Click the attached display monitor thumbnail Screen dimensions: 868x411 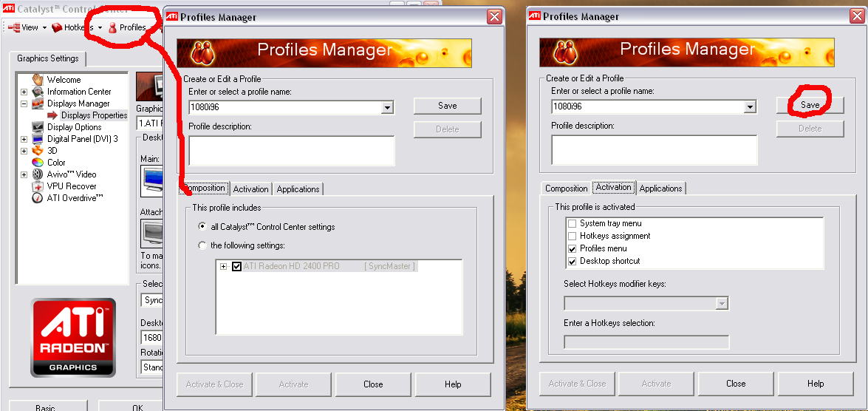[x=151, y=233]
